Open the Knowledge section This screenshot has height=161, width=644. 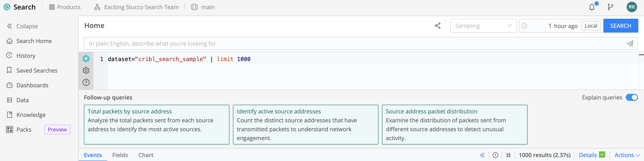pyautogui.click(x=26, y=115)
